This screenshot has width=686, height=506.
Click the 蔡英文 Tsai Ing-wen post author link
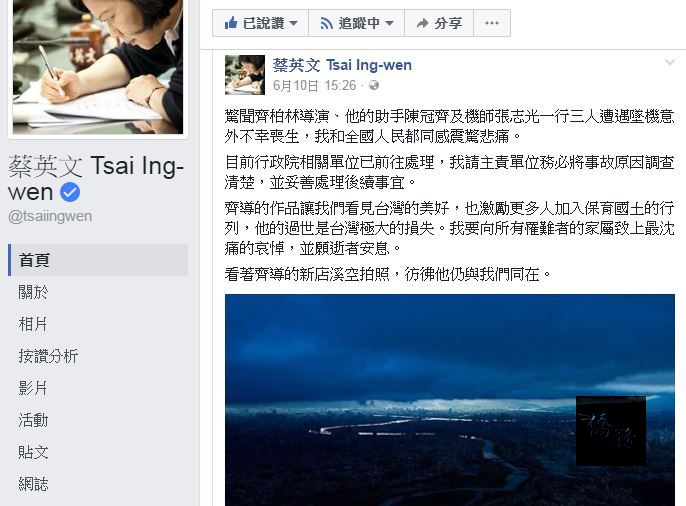coord(342,65)
